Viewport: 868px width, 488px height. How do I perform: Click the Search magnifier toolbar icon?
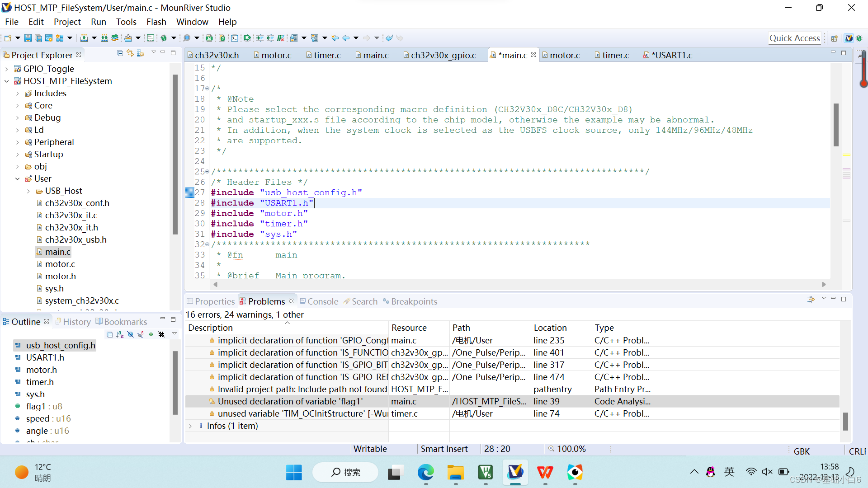[x=187, y=38]
